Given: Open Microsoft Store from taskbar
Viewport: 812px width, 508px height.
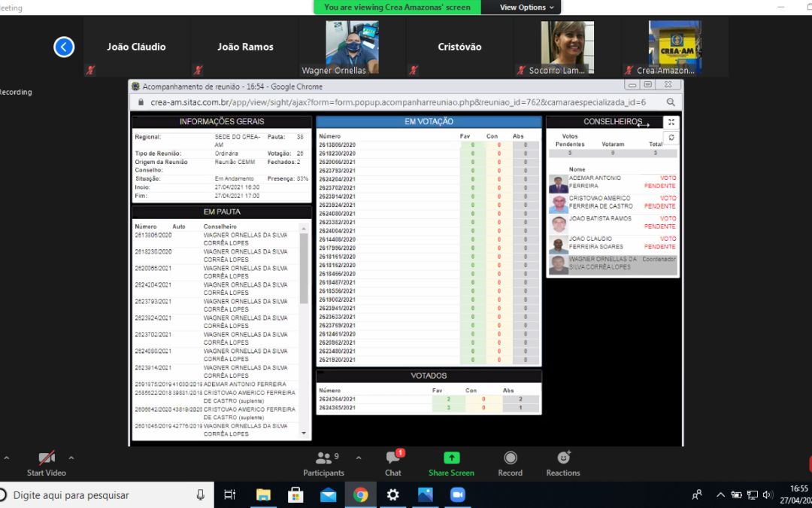Looking at the screenshot, I should tap(295, 495).
